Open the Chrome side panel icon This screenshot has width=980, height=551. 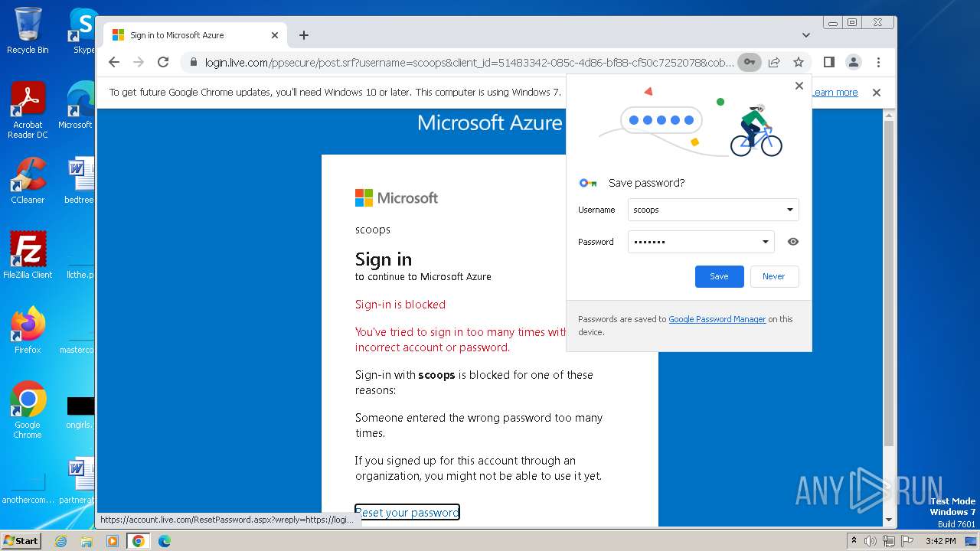[x=829, y=62]
